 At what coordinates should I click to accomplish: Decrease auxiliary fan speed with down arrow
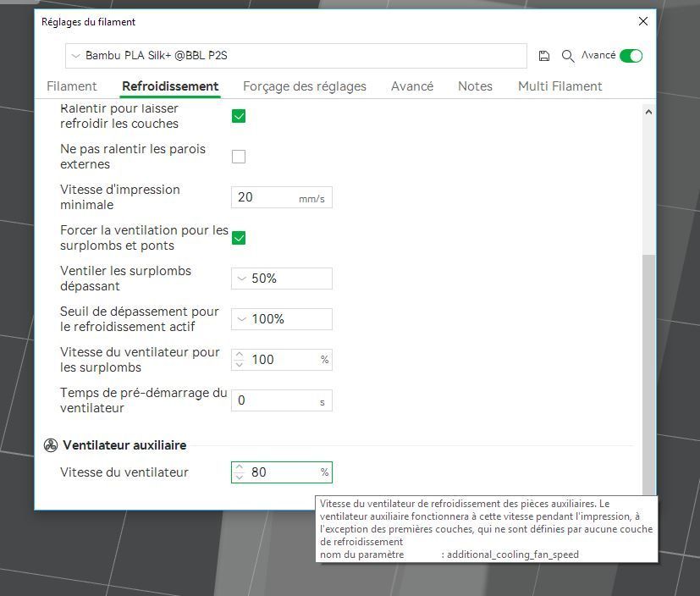[x=240, y=477]
